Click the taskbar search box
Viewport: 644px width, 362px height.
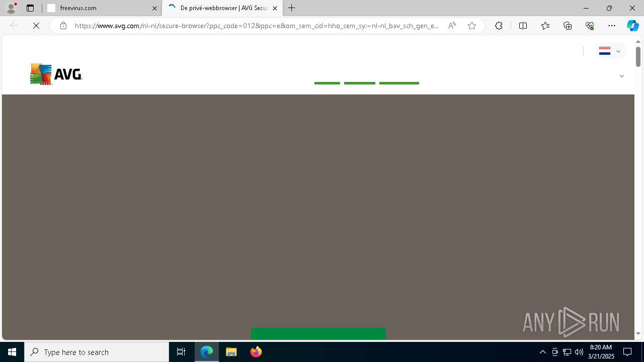point(97,352)
